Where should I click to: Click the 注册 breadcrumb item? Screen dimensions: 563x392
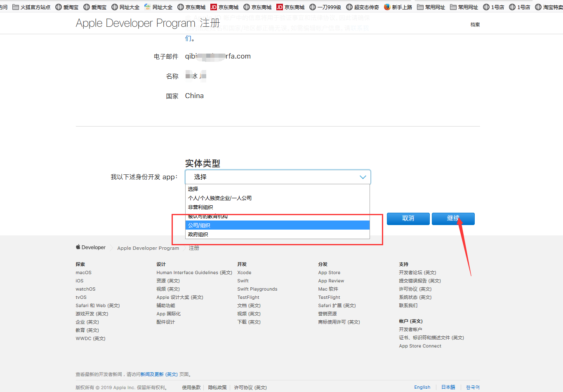[x=194, y=248]
